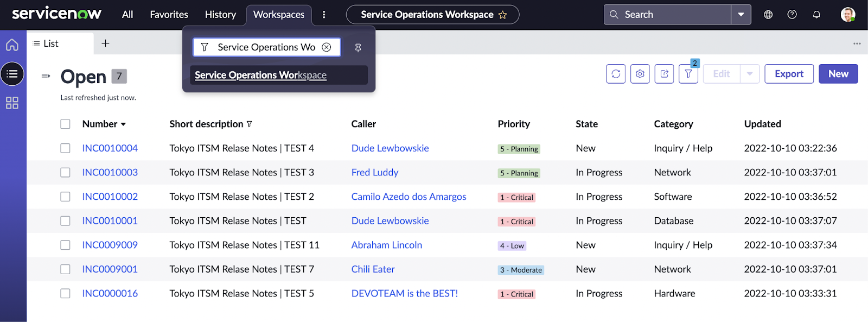Open caller Fred Luddy
This screenshot has width=868, height=322.
375,173
